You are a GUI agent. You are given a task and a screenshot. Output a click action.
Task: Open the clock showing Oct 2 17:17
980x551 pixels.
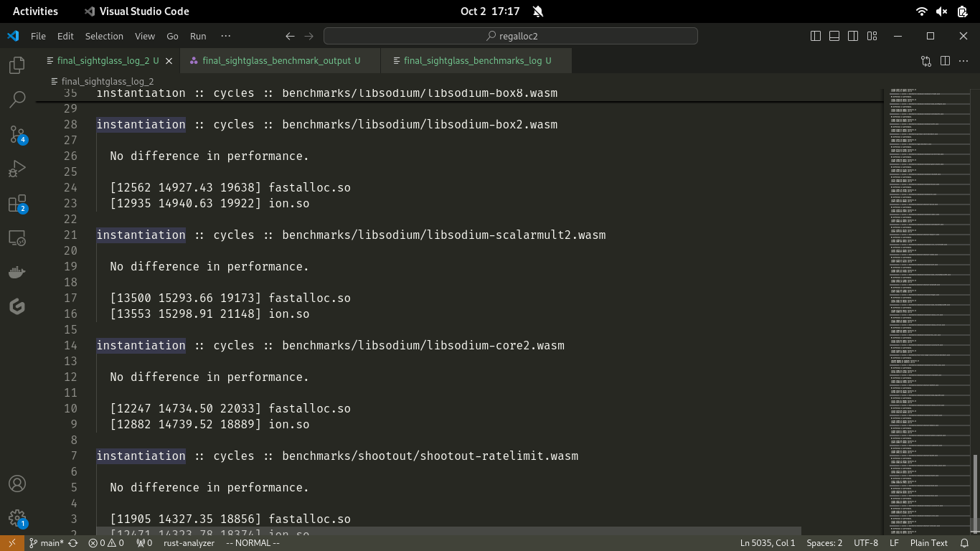pyautogui.click(x=490, y=11)
